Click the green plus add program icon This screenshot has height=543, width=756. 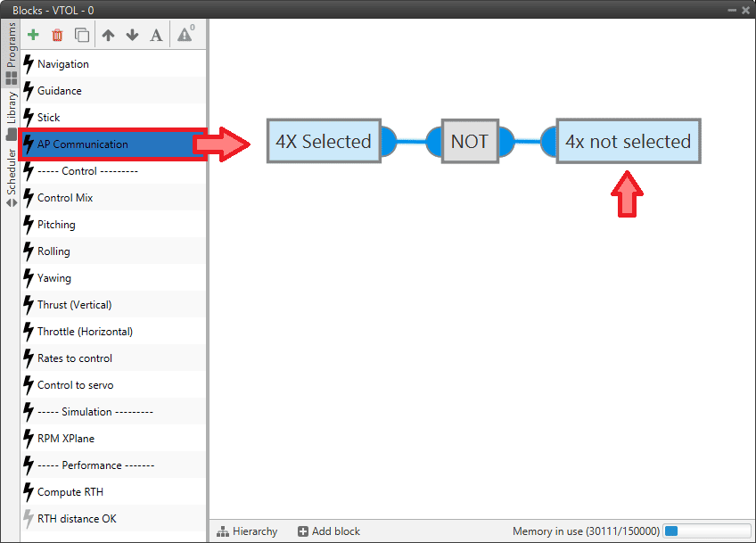coord(33,36)
